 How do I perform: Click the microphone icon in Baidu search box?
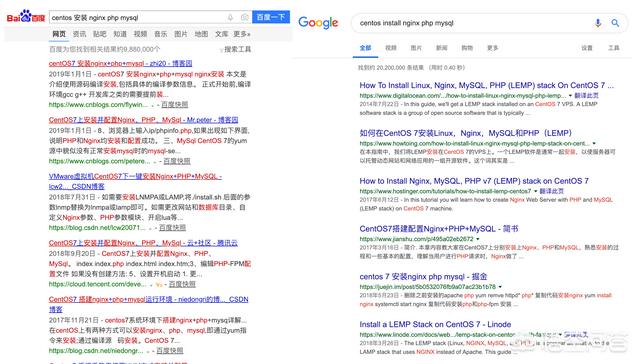pos(230,17)
